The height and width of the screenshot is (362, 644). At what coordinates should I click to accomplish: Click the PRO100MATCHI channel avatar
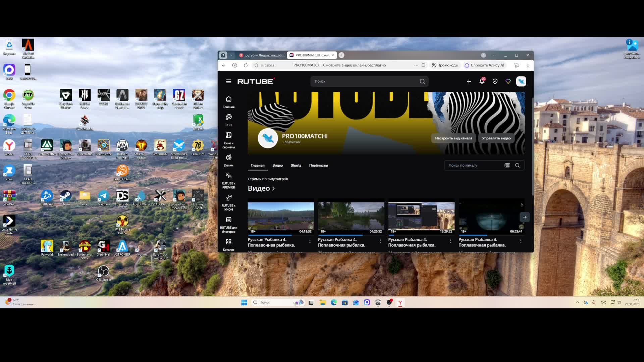pyautogui.click(x=268, y=138)
